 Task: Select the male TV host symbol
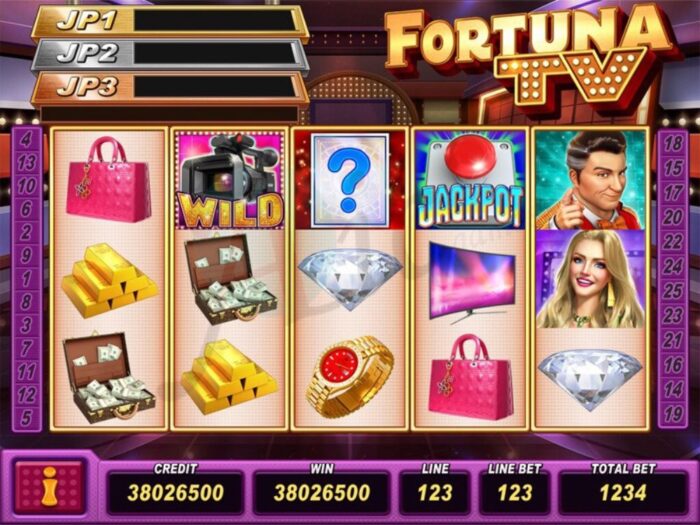(x=591, y=180)
